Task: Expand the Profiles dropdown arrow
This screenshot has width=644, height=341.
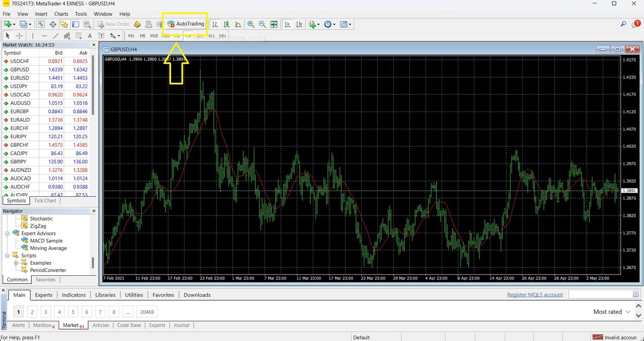Action: click(x=30, y=24)
